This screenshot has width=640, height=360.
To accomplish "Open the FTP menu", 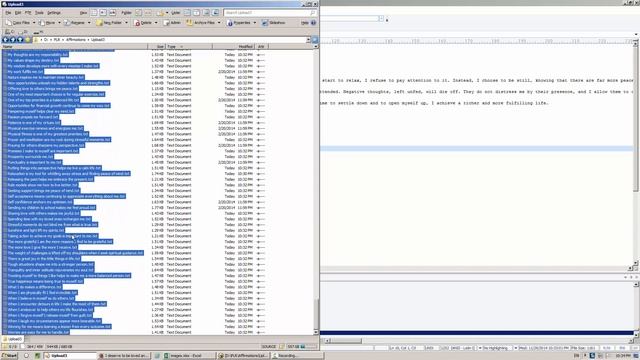I will click(28, 13).
